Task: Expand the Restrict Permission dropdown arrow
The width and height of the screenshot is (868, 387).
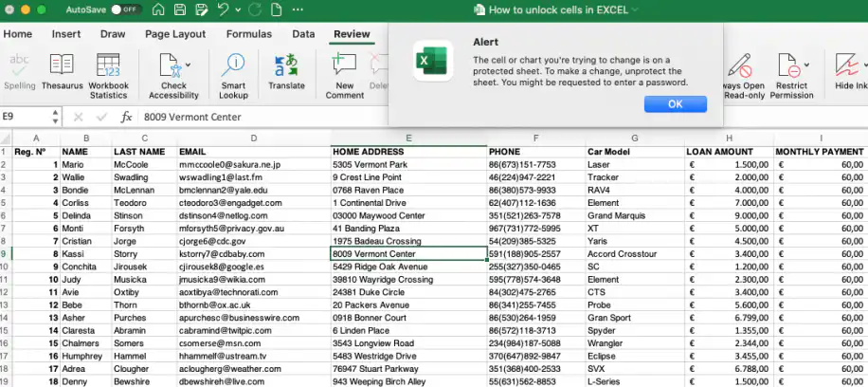Action: (806, 64)
